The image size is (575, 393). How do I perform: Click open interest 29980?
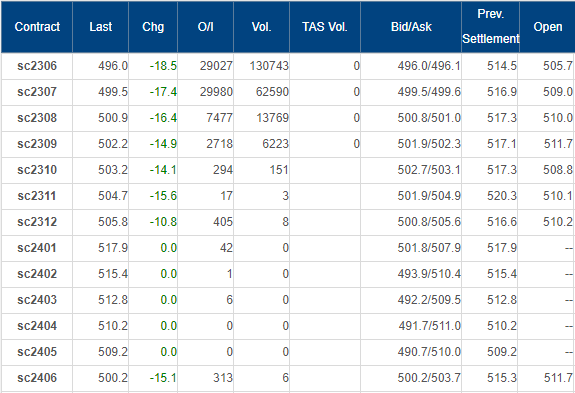[216, 92]
